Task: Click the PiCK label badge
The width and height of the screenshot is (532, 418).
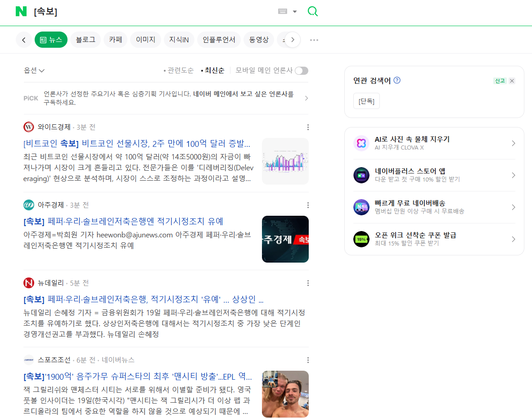Action: (x=31, y=98)
